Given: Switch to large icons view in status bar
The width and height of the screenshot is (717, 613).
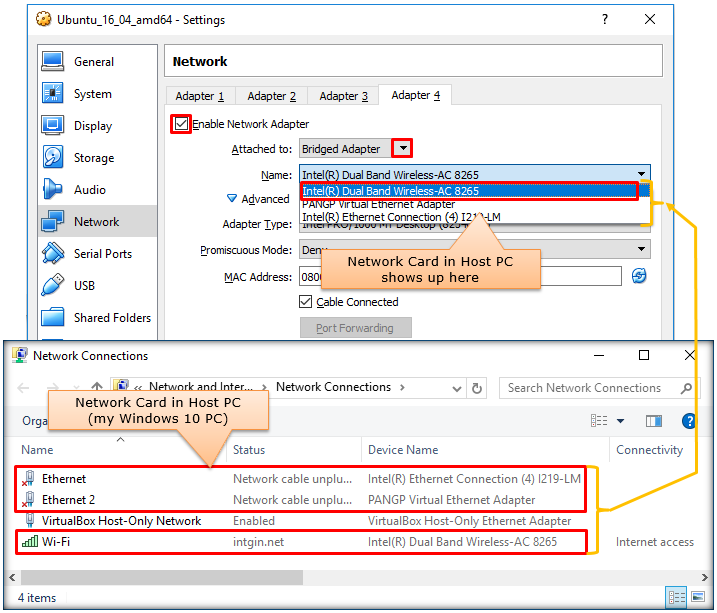Looking at the screenshot, I should 698,597.
